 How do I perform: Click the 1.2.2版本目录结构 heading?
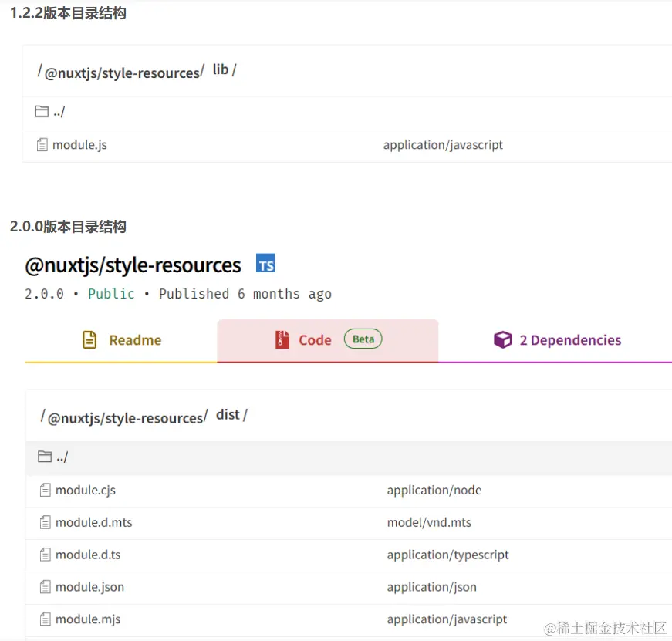68,13
